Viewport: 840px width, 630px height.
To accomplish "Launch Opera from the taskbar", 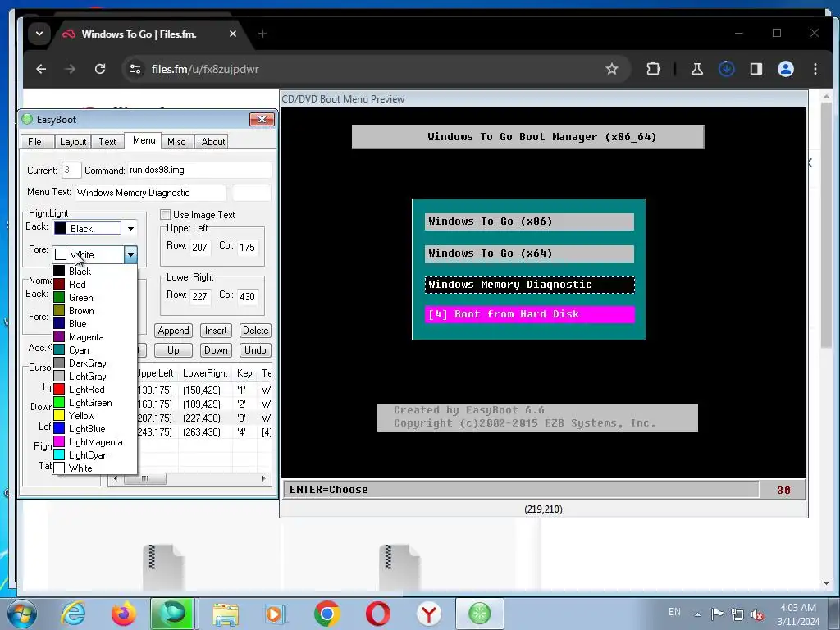I will tap(377, 614).
